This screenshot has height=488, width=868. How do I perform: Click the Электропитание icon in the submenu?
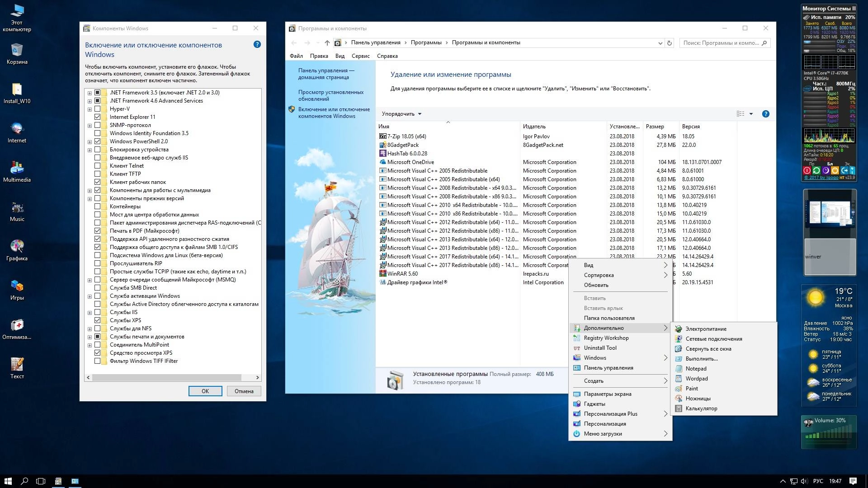[x=678, y=329]
